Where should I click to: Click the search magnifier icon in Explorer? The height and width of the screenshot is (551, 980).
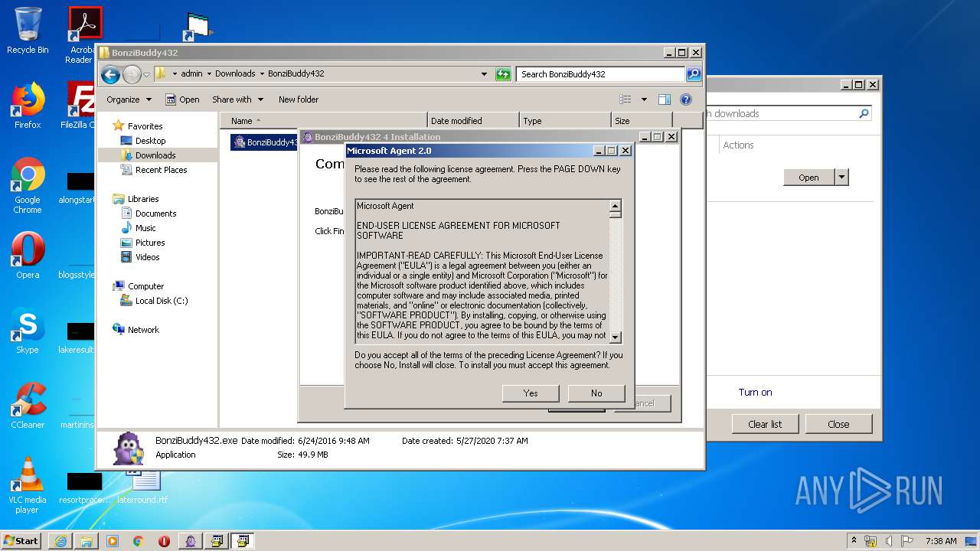coord(694,74)
